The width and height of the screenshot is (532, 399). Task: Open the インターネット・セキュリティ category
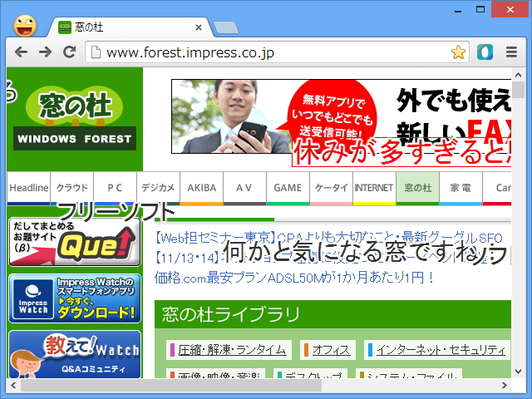coord(437,350)
